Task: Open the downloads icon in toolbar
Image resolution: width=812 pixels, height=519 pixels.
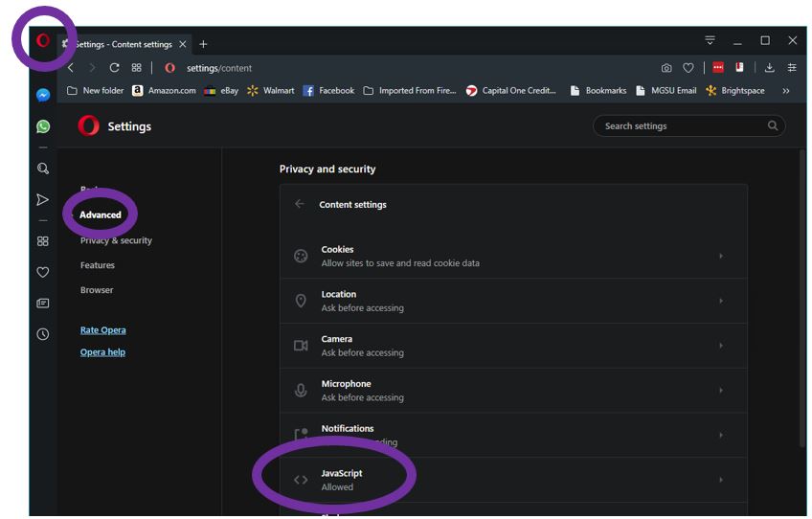Action: click(x=769, y=68)
